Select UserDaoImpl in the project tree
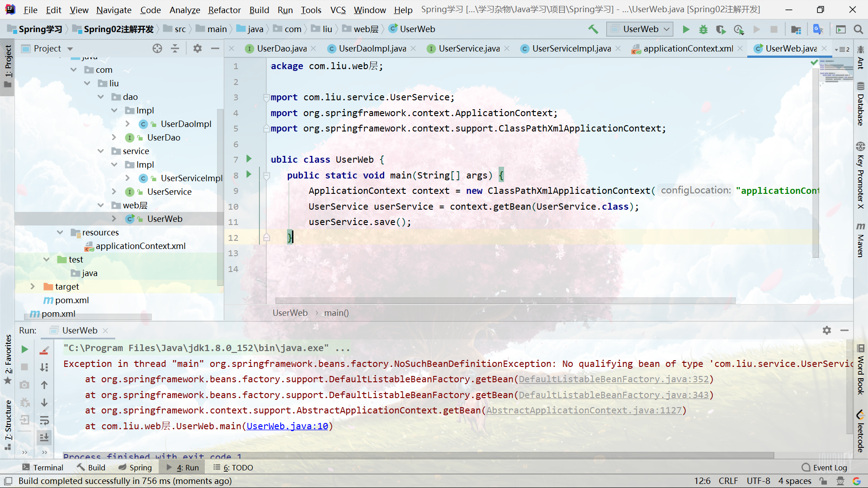The height and width of the screenshot is (488, 868). 186,124
